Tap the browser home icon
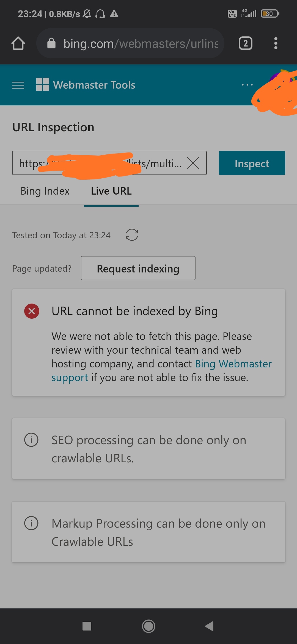297x644 pixels. coord(18,43)
